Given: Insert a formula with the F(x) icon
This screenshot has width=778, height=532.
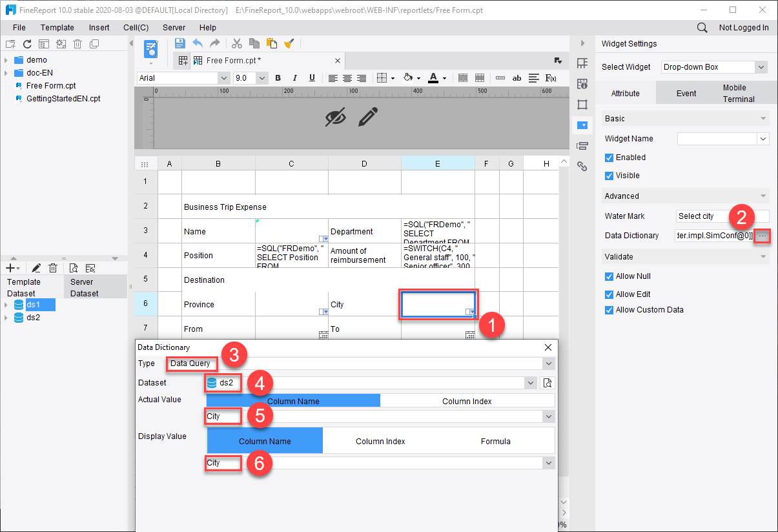Looking at the screenshot, I should click(551, 78).
